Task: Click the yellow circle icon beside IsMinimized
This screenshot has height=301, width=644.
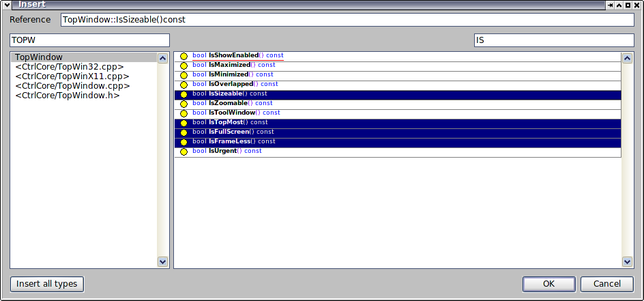Action: click(x=184, y=75)
